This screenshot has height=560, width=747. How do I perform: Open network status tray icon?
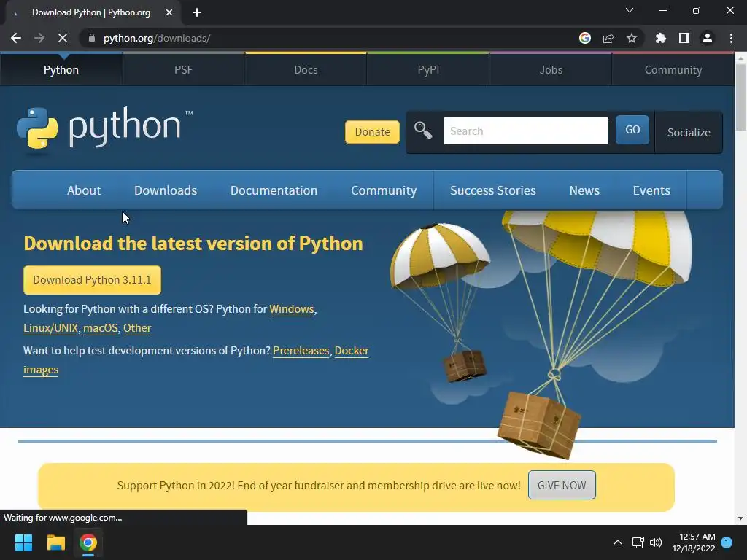tap(638, 542)
